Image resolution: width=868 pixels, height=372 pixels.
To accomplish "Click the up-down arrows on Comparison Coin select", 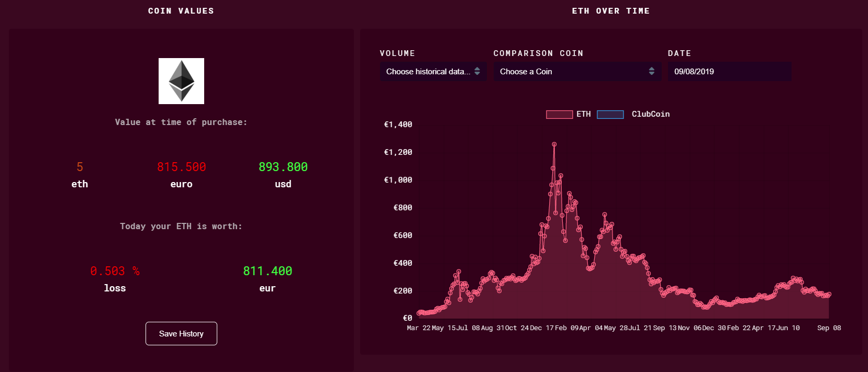I will tap(651, 72).
